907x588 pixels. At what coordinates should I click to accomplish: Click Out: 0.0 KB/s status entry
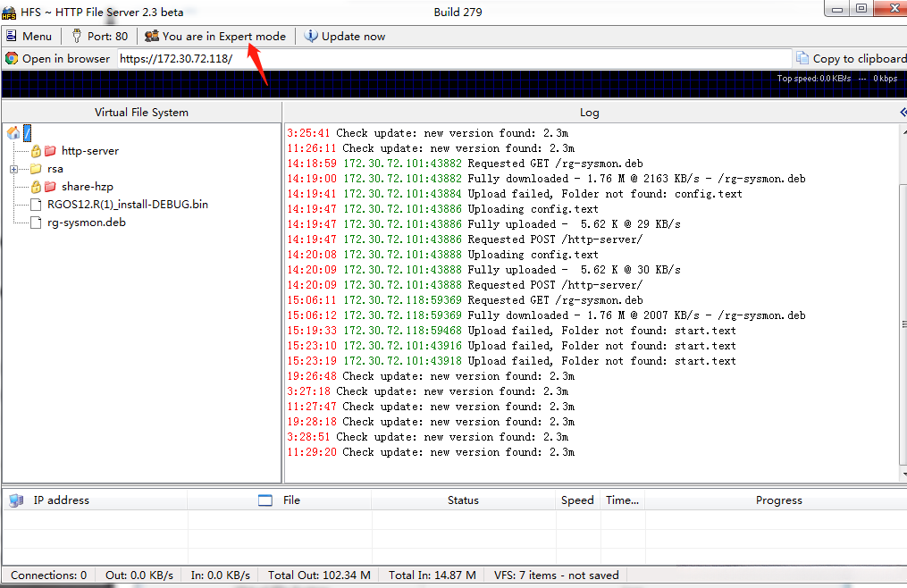click(139, 575)
